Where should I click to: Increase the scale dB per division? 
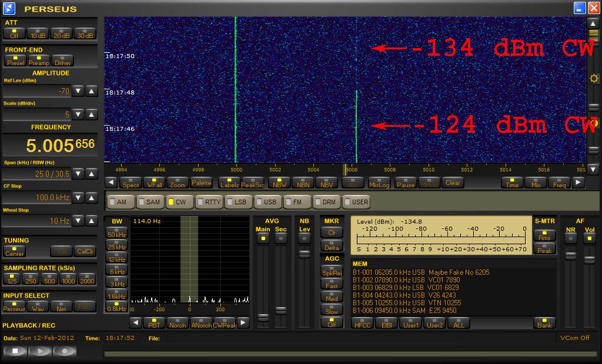(x=91, y=114)
